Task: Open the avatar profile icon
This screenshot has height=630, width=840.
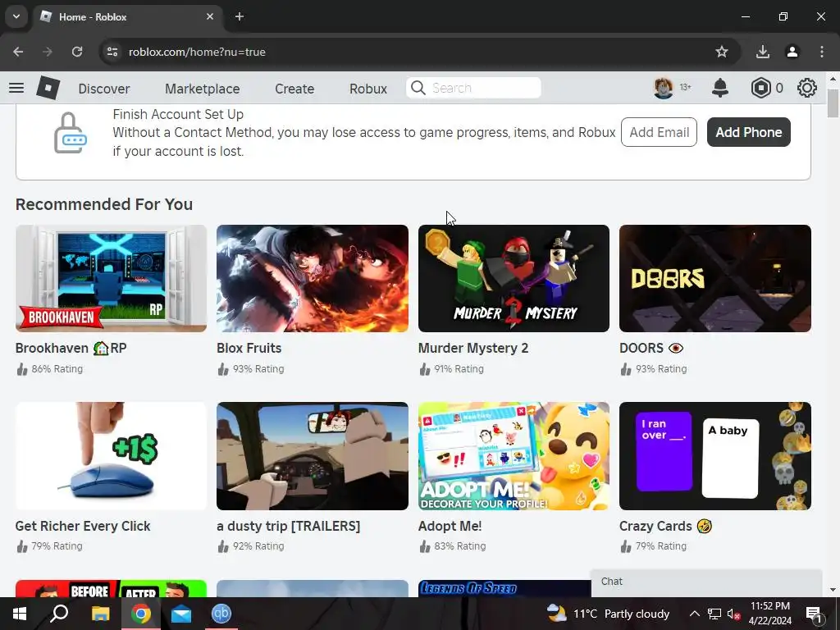Action: (x=663, y=88)
